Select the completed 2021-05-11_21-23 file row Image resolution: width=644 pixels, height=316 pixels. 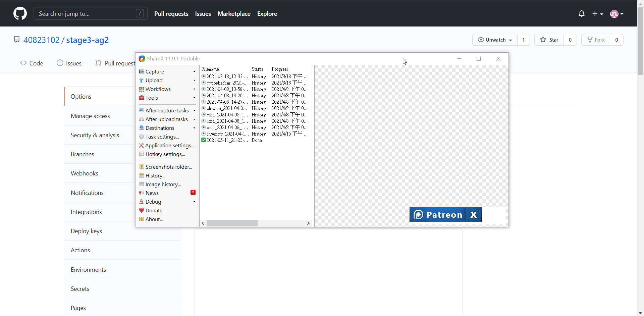tap(256, 140)
